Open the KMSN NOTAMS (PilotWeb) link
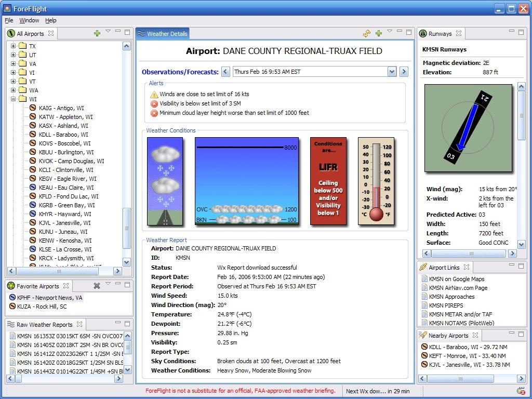 click(x=461, y=323)
